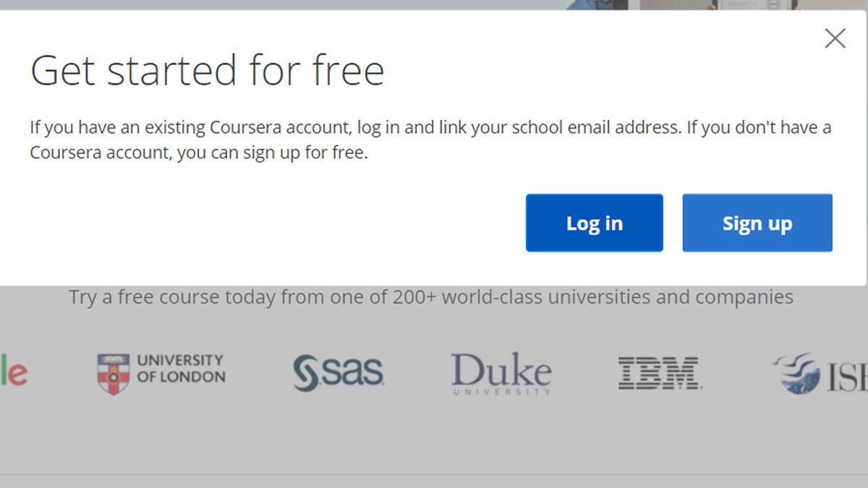Click the "University of London" text label
The image size is (868, 488).
[181, 368]
